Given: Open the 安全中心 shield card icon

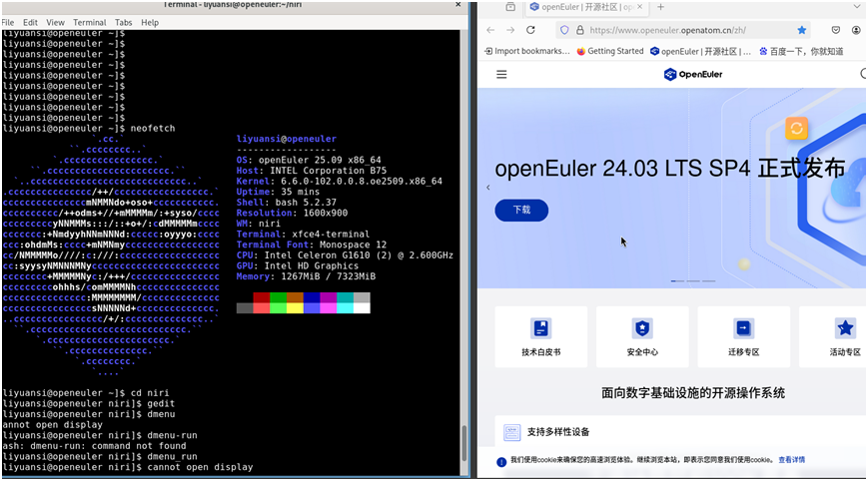Looking at the screenshot, I should (x=642, y=328).
